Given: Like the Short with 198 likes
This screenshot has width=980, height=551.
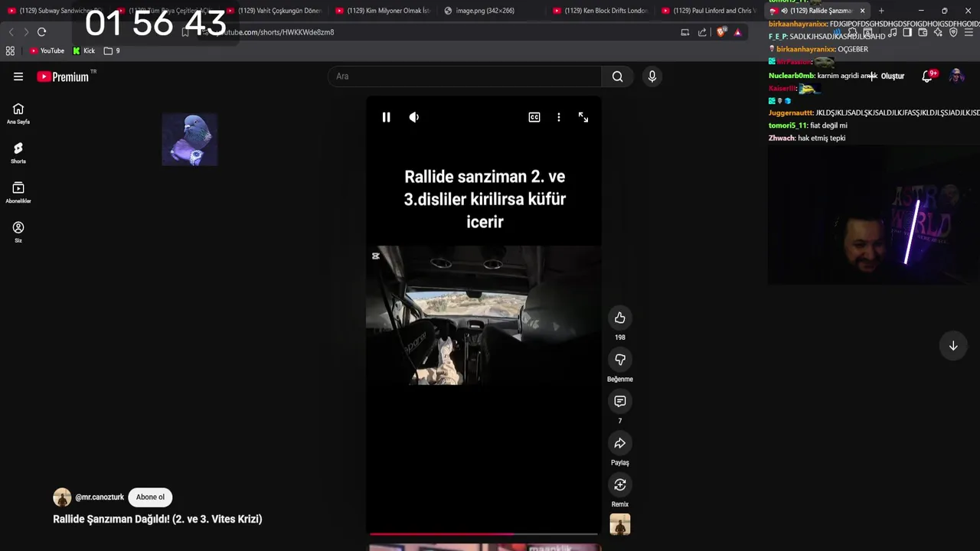Looking at the screenshot, I should (x=620, y=318).
